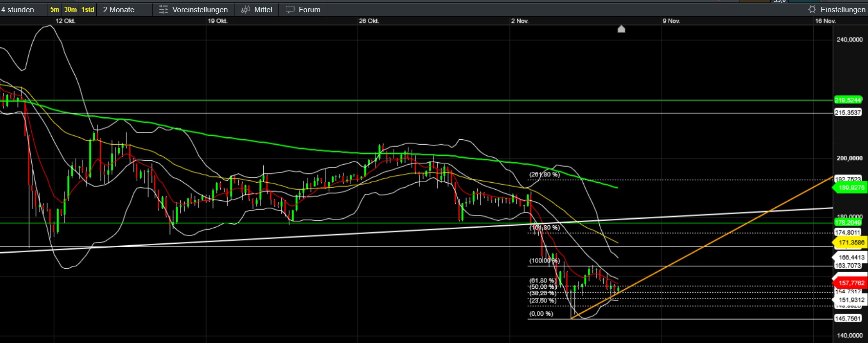
Task: Click the white 166,4413 price tag
Action: [x=851, y=257]
